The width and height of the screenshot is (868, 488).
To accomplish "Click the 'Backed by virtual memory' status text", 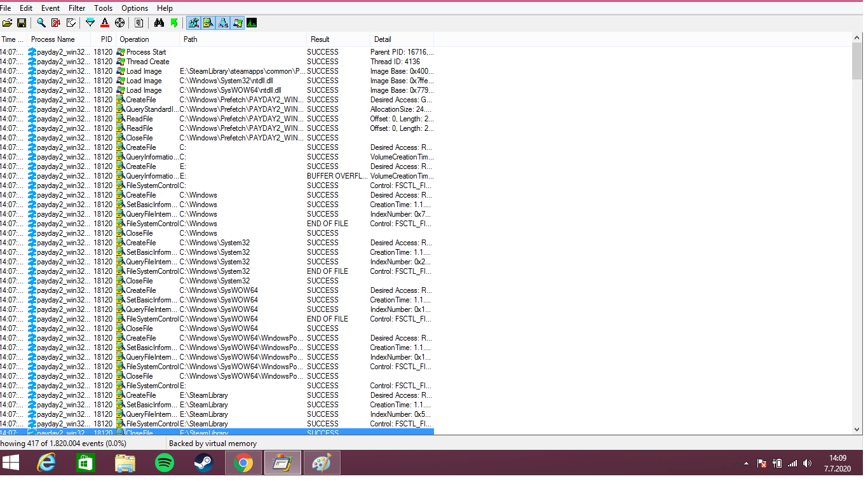I will [213, 444].
